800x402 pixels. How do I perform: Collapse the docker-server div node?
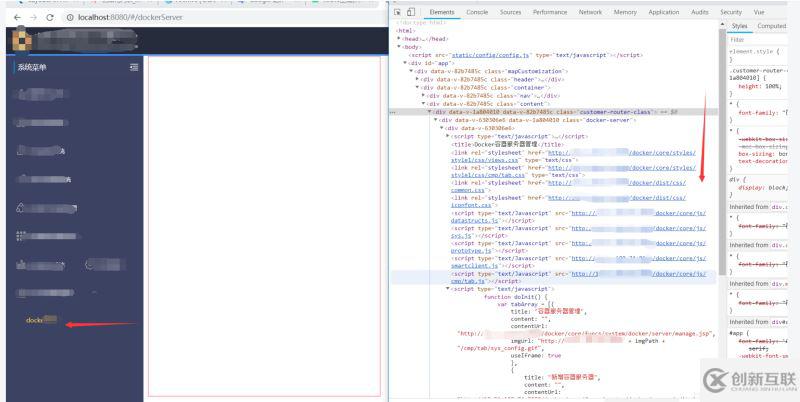435,120
